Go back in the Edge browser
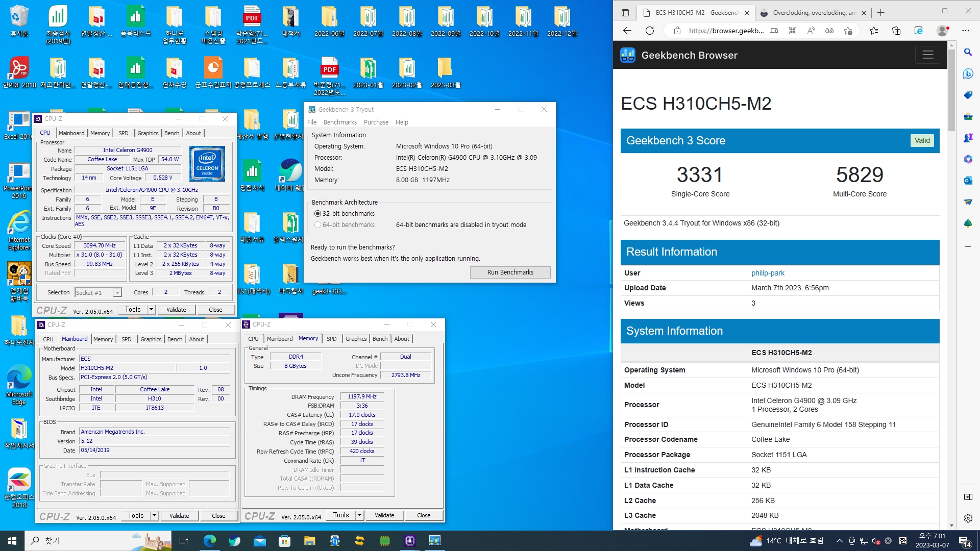Viewport: 980px width, 551px height. 627,31
